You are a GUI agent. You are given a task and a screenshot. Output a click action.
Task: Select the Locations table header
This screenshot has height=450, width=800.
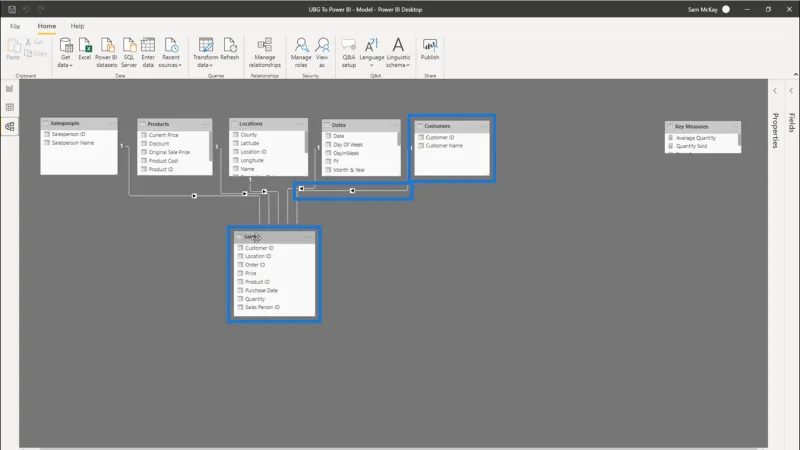point(268,123)
